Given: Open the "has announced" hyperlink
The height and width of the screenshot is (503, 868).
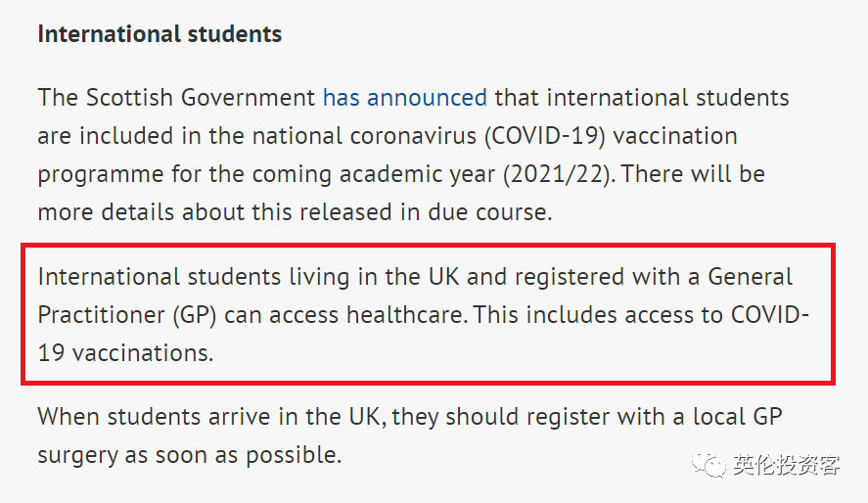Looking at the screenshot, I should [405, 98].
